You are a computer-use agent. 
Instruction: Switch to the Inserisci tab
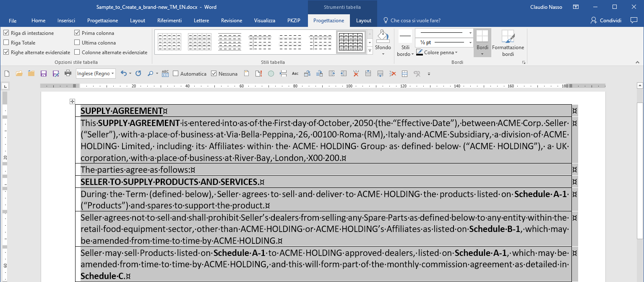pyautogui.click(x=66, y=21)
